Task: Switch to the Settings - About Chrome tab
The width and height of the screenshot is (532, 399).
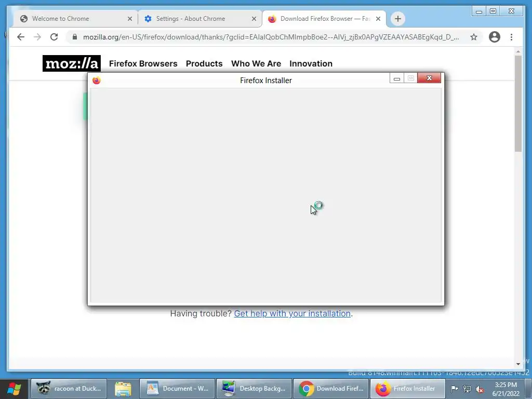Action: point(200,19)
